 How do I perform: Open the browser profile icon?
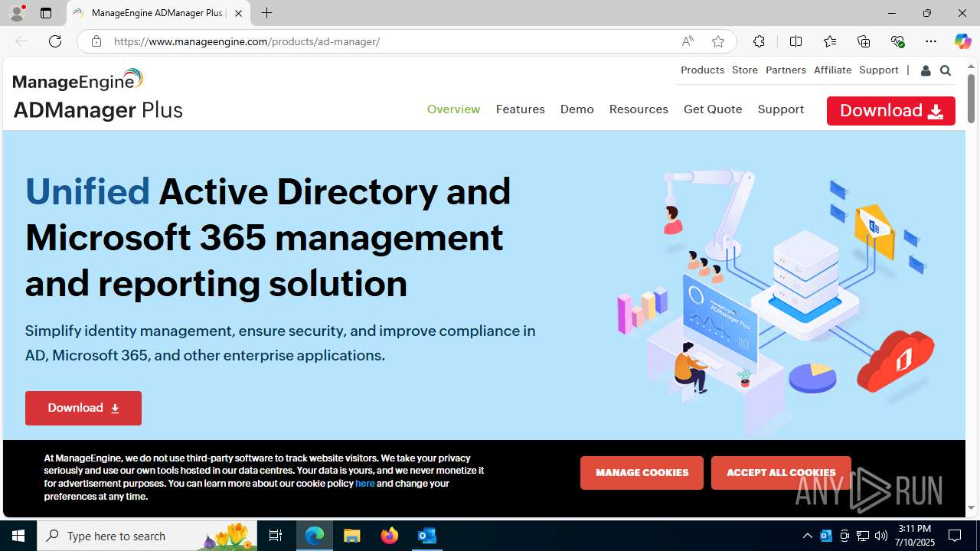pos(17,13)
